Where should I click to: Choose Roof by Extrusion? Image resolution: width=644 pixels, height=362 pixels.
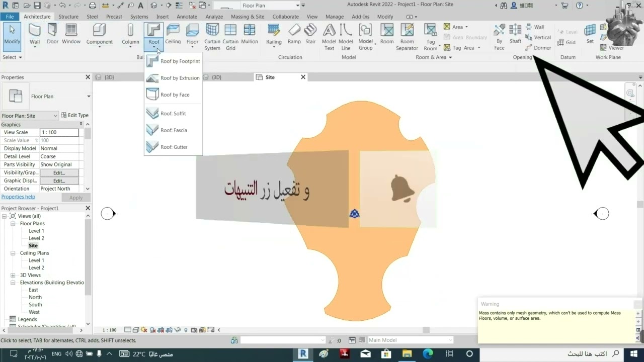(173, 78)
